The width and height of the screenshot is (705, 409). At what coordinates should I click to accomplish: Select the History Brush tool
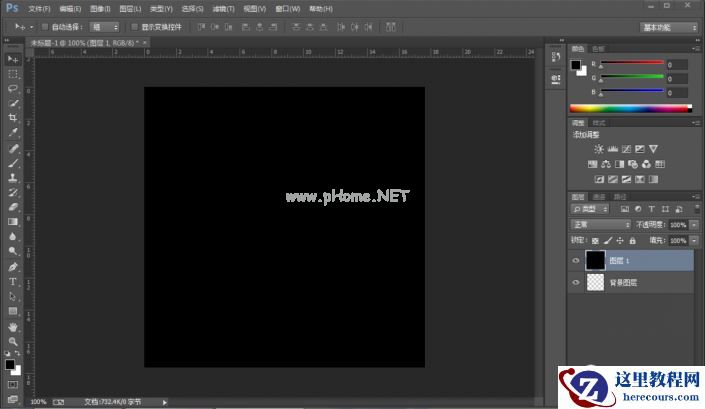[x=13, y=192]
